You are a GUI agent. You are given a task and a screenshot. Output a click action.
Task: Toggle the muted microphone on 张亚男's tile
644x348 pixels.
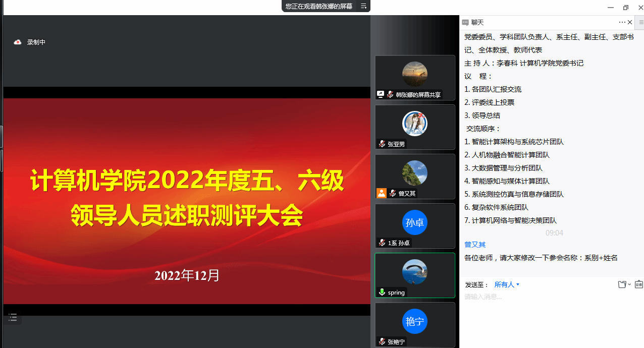[x=382, y=144]
